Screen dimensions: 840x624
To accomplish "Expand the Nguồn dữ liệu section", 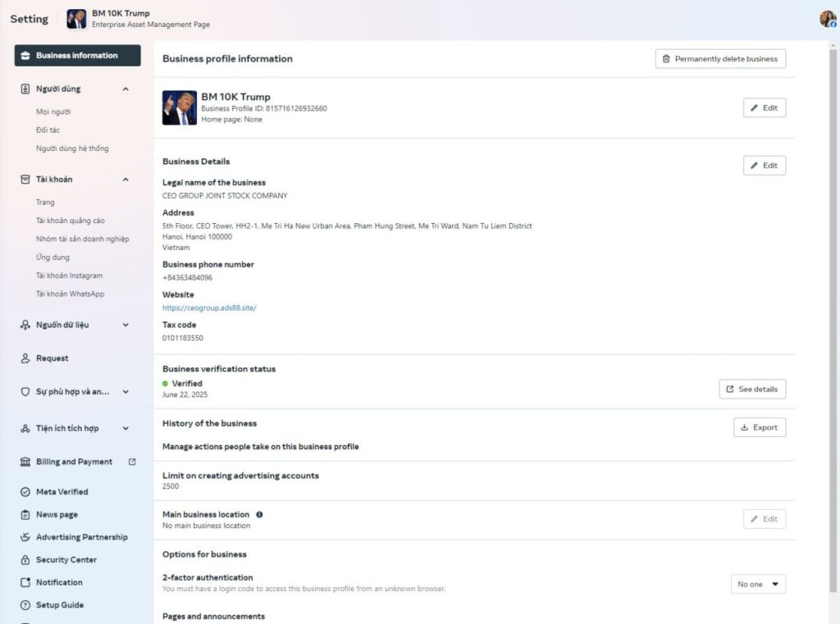I will [126, 325].
